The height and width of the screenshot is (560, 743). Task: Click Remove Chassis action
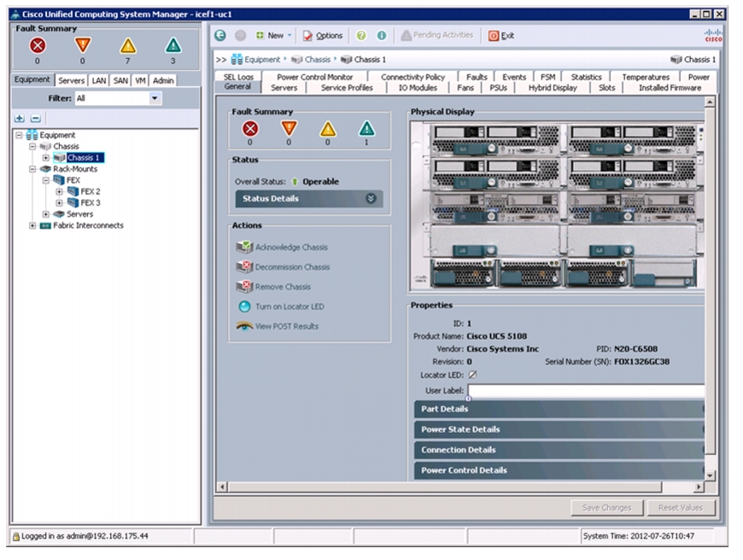tap(274, 287)
